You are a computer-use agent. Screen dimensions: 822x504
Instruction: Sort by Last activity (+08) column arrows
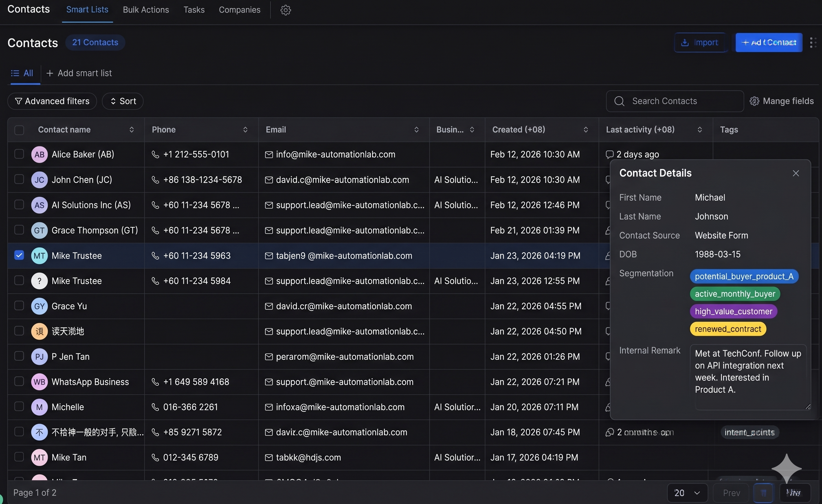coord(700,130)
